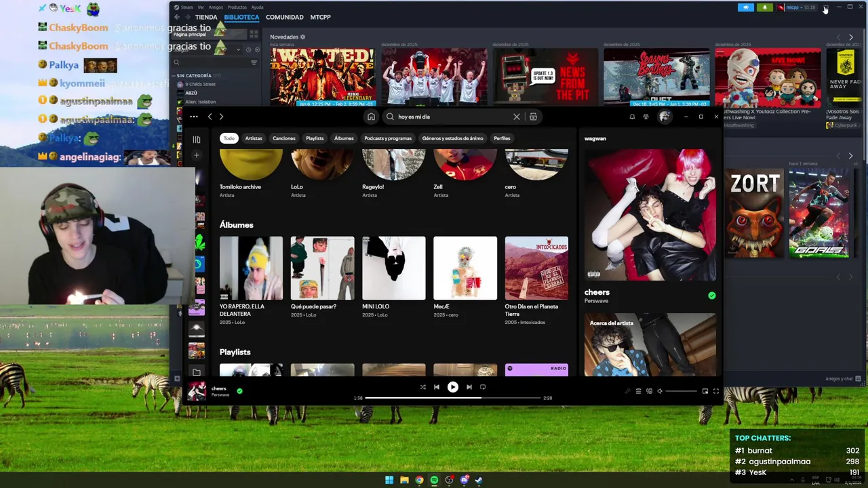
Task: Open Windows Start menu
Action: click(389, 480)
